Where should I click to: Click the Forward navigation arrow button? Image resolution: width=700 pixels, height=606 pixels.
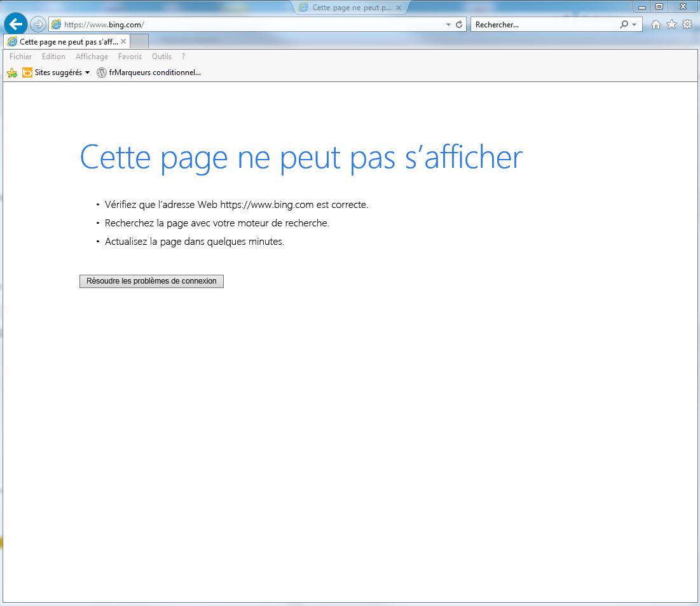38,24
